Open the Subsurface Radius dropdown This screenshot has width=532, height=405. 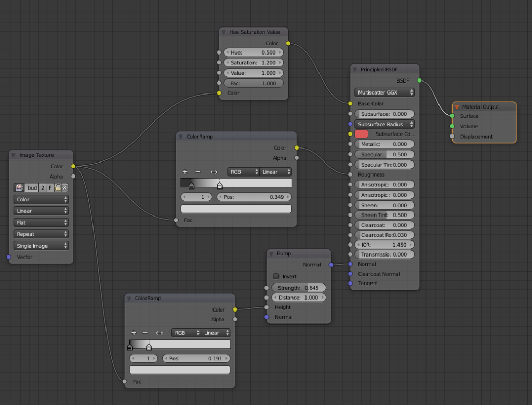click(x=384, y=125)
